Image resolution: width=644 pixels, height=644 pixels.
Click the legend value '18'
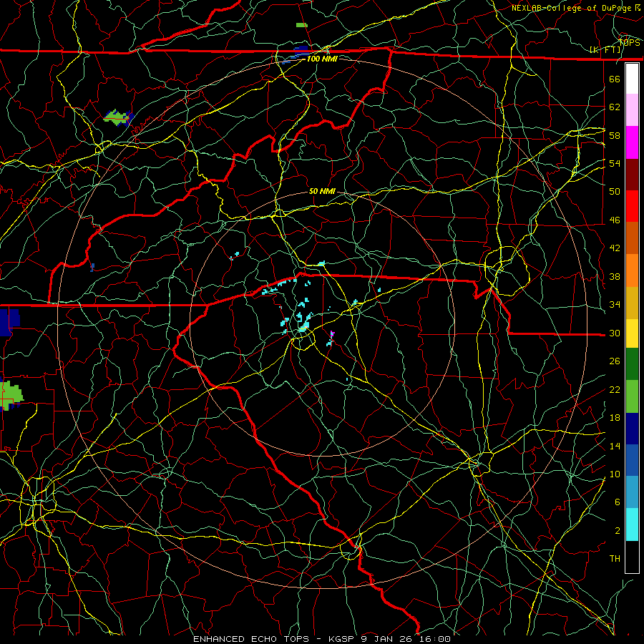(x=615, y=418)
